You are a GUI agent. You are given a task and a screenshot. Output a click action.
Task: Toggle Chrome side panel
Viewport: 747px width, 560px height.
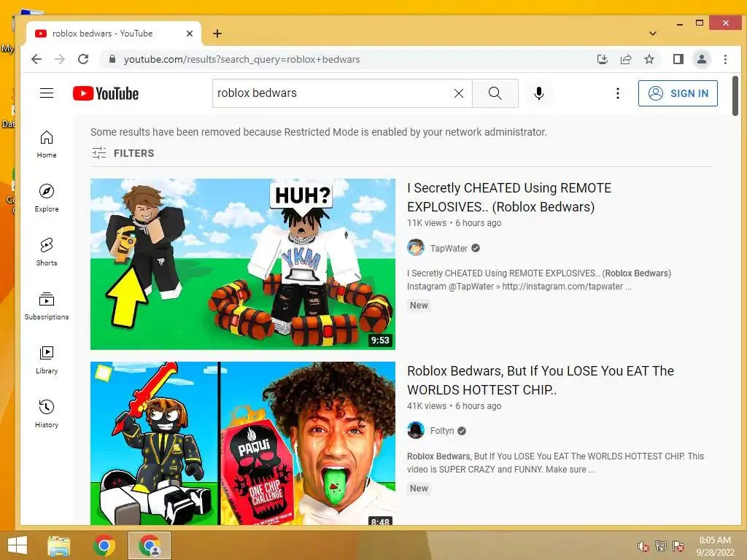pos(678,59)
